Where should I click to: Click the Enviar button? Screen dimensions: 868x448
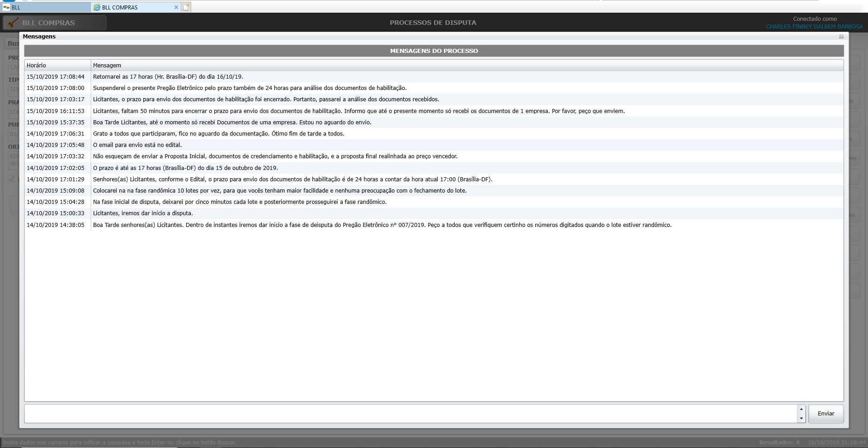(826, 414)
